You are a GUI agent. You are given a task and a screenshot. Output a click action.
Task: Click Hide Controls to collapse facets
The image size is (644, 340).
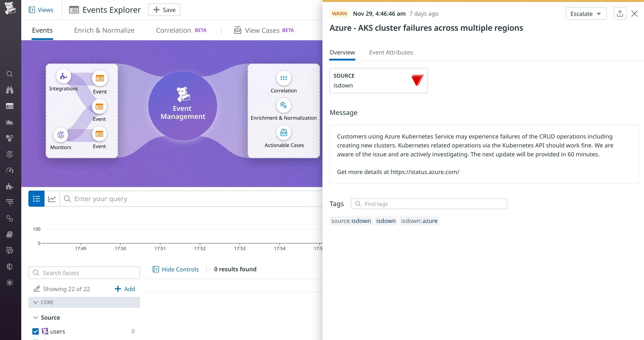coord(175,269)
